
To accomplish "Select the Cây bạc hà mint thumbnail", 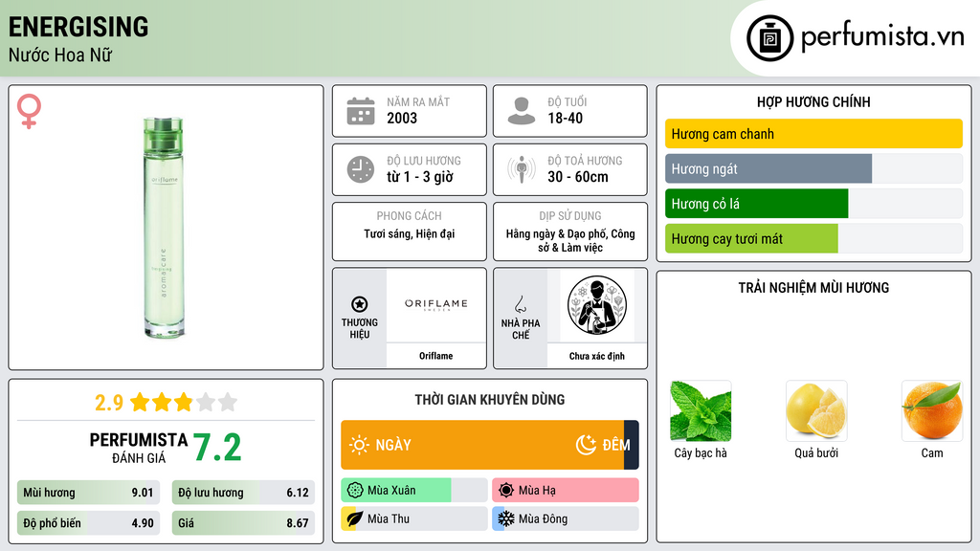I will point(701,411).
